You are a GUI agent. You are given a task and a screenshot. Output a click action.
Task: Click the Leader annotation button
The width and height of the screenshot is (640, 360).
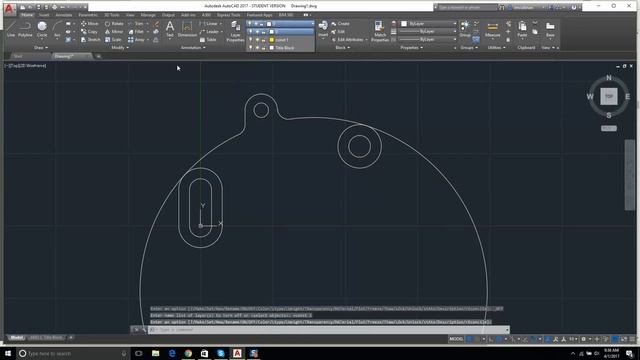[x=210, y=31]
